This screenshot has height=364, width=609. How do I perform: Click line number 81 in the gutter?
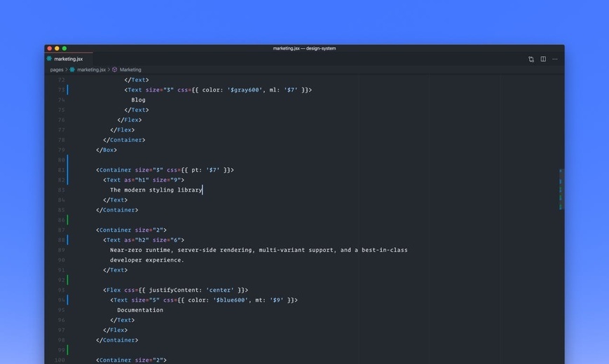tap(61, 170)
